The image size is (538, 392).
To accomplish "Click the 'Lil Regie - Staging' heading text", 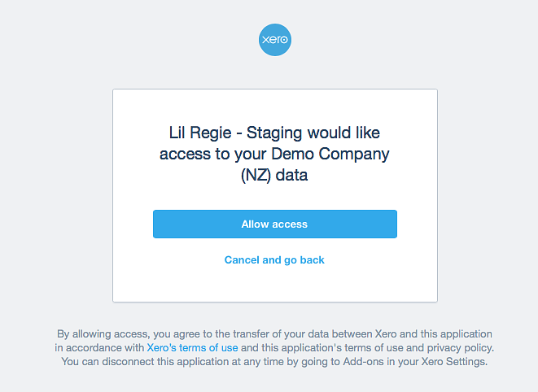I will pyautogui.click(x=235, y=133).
